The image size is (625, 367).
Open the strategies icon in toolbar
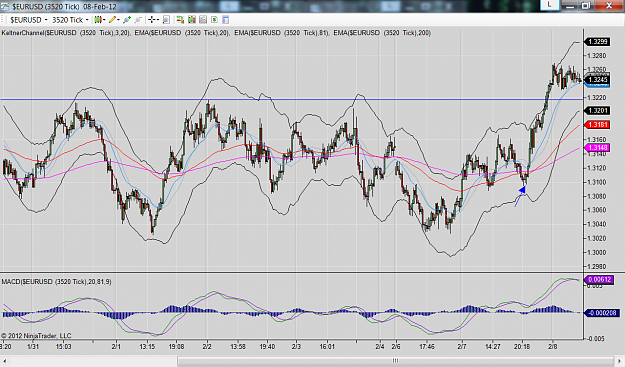pos(203,20)
